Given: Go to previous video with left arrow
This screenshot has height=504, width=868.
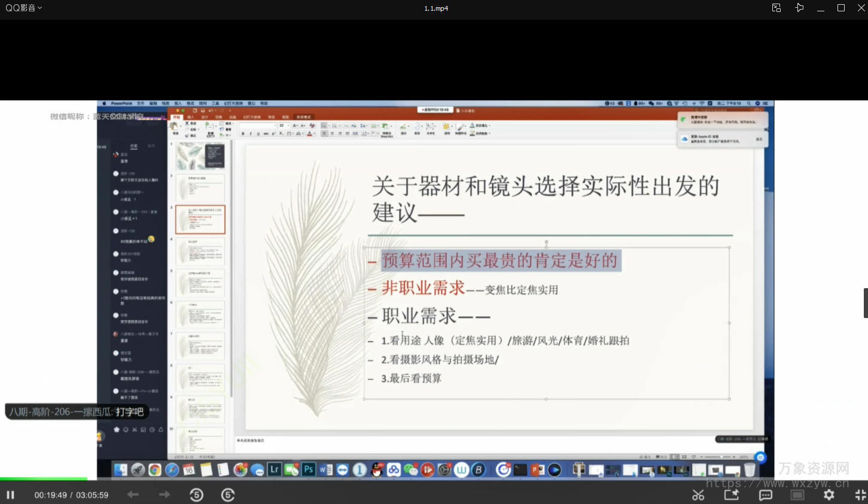Looking at the screenshot, I should [133, 494].
